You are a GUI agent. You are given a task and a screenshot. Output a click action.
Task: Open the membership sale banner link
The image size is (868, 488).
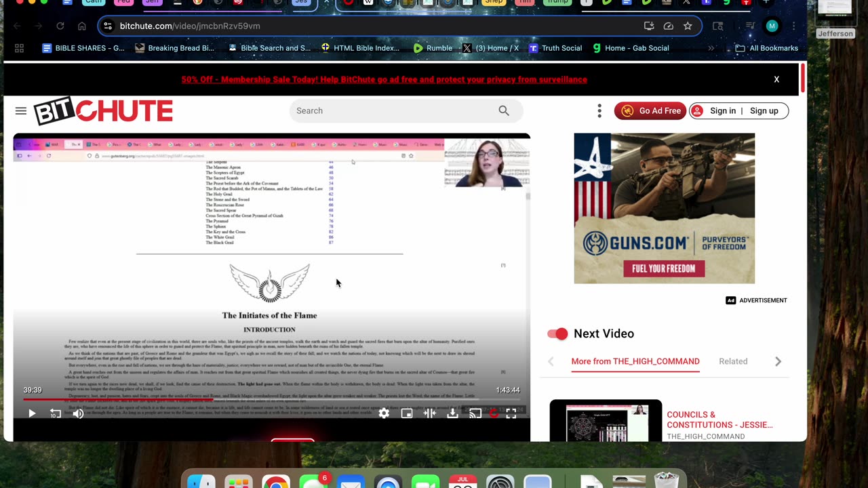coord(384,79)
